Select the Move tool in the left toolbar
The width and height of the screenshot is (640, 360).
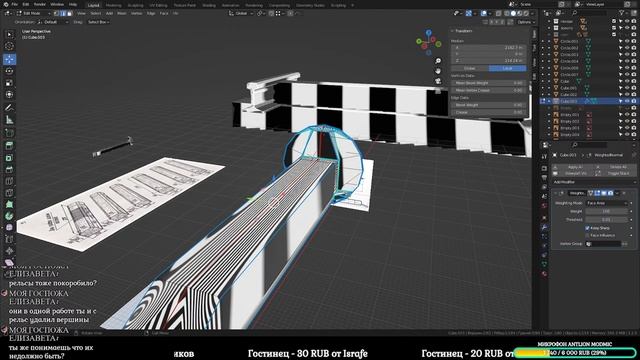tap(9, 59)
